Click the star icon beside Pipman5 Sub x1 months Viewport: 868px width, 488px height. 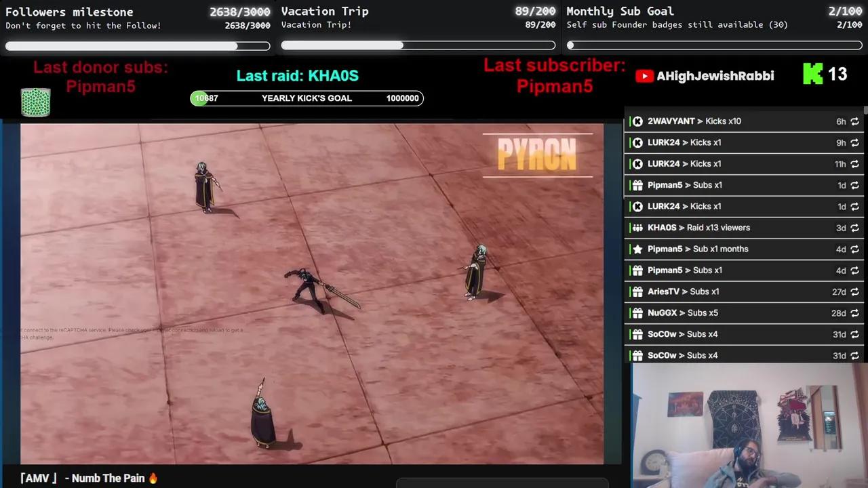[637, 249]
